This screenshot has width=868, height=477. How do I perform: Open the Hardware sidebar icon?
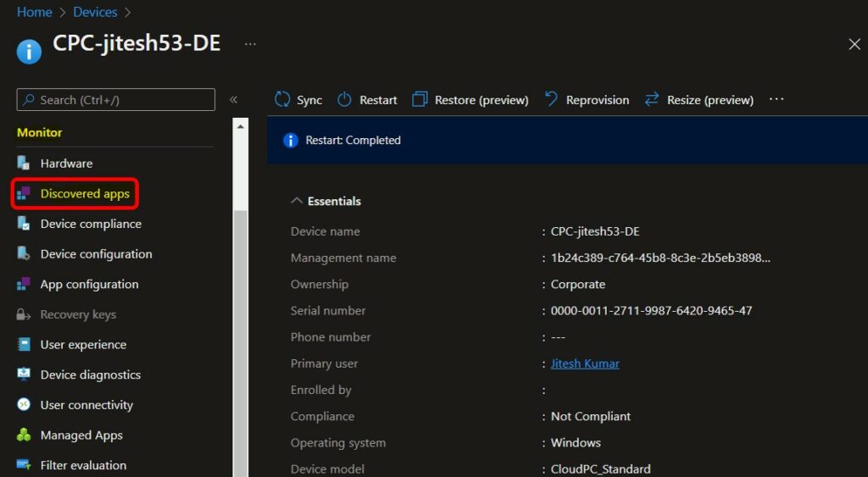23,164
